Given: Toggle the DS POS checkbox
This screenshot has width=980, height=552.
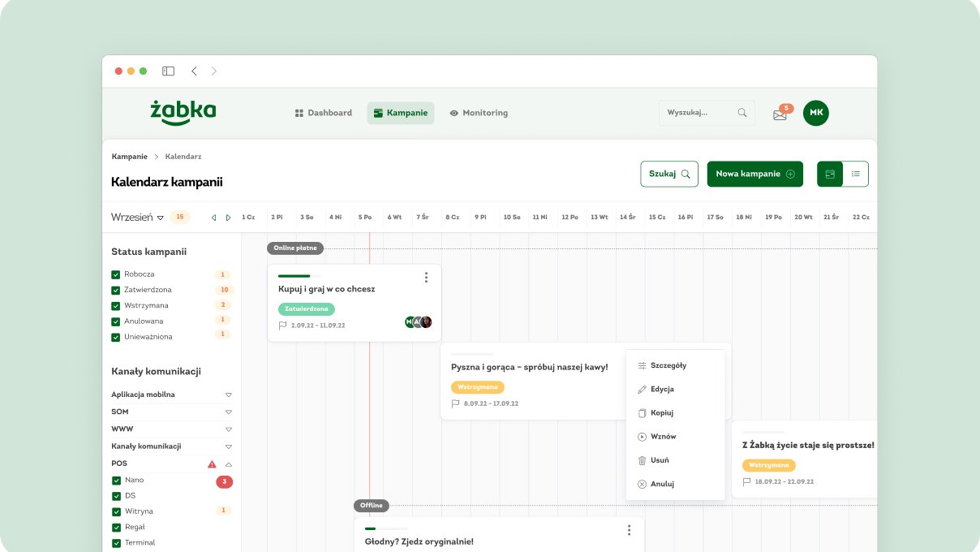Looking at the screenshot, I should [116, 496].
